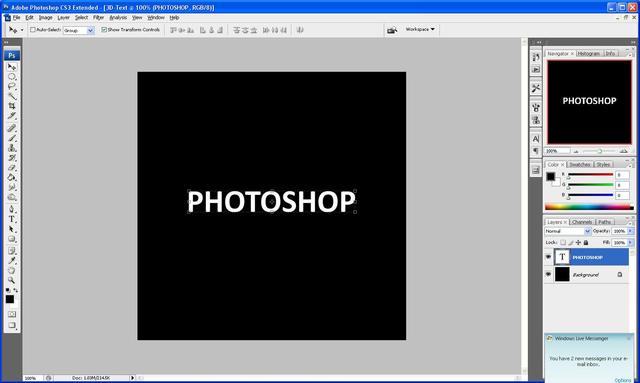Screen dimensions: 640x383
Task: Select the Eraser tool
Action: coord(12,167)
